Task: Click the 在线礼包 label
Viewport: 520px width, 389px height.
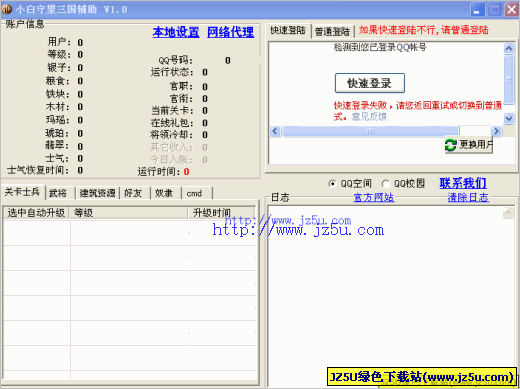Action: coord(172,123)
